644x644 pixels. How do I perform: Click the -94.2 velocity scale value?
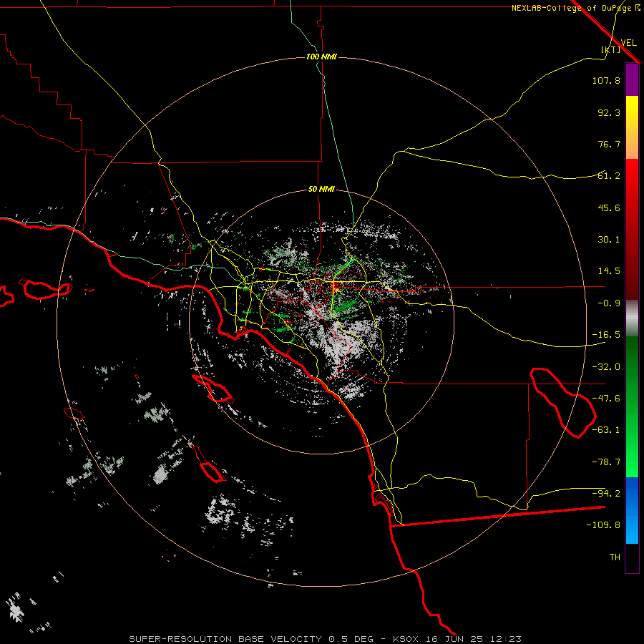pos(606,493)
